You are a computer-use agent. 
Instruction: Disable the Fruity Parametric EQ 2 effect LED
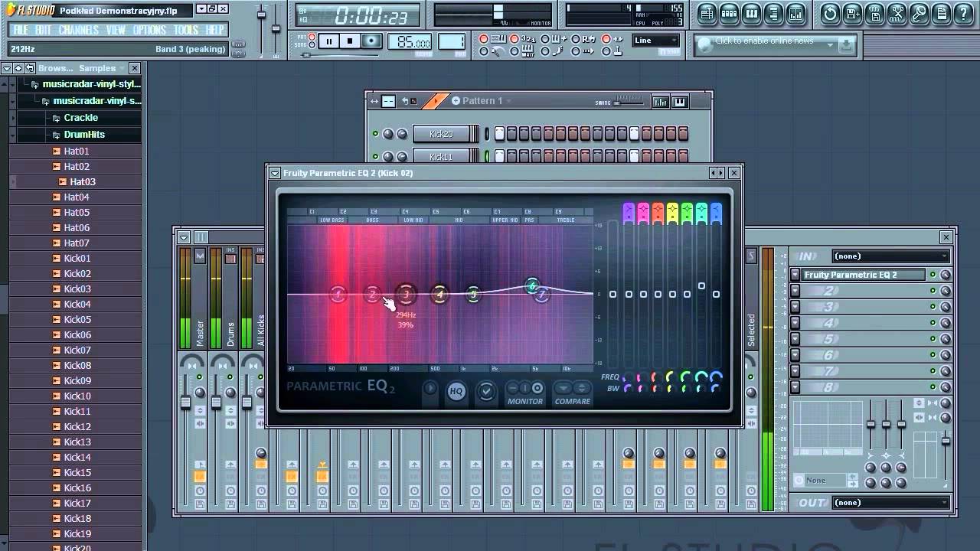coord(933,275)
